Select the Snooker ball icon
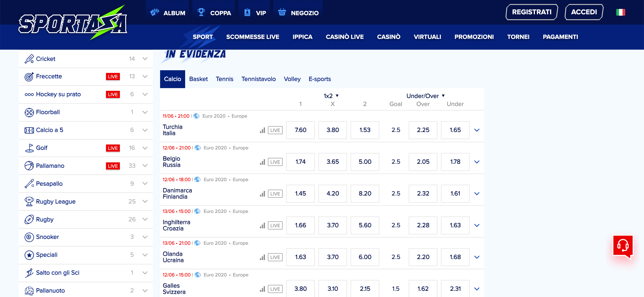644x297 pixels. pyautogui.click(x=29, y=237)
